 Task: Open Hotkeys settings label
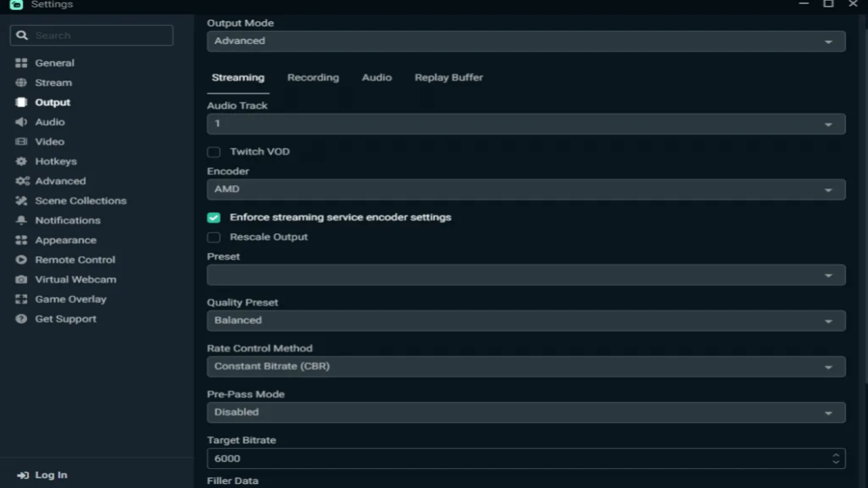pos(56,161)
